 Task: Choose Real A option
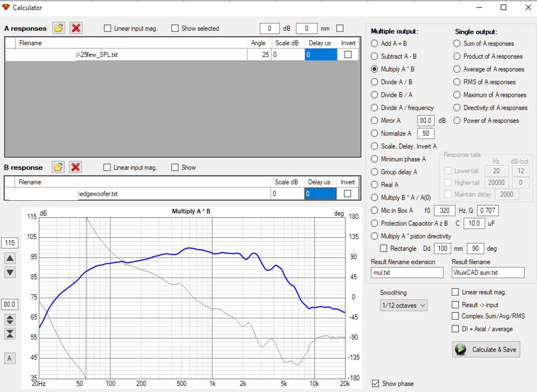tap(375, 185)
